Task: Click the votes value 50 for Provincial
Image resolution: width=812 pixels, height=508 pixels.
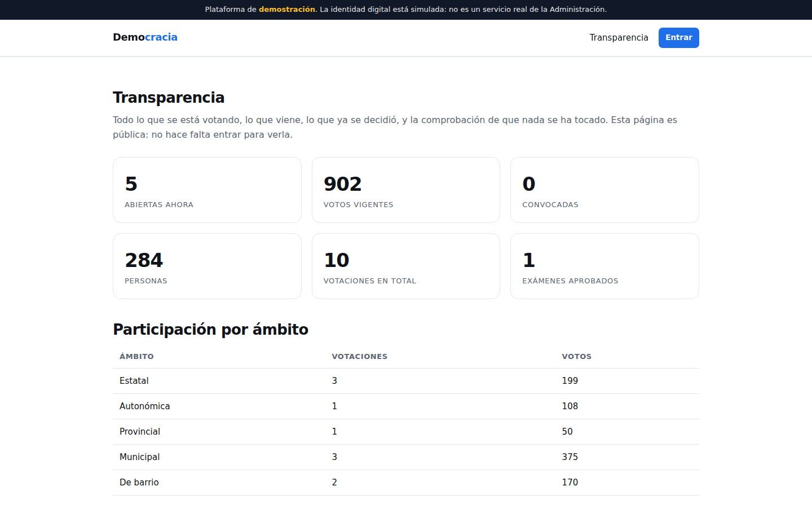Action: [x=567, y=432]
